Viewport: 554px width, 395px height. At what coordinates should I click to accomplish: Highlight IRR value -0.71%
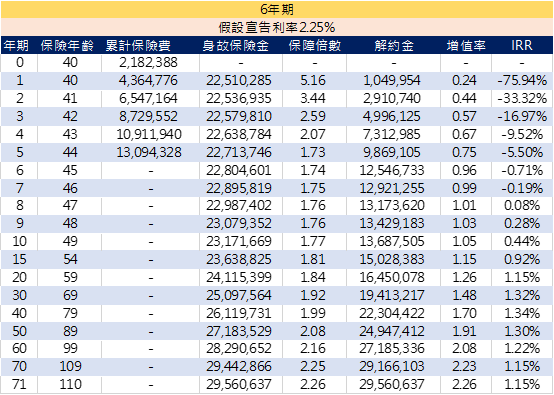click(522, 171)
